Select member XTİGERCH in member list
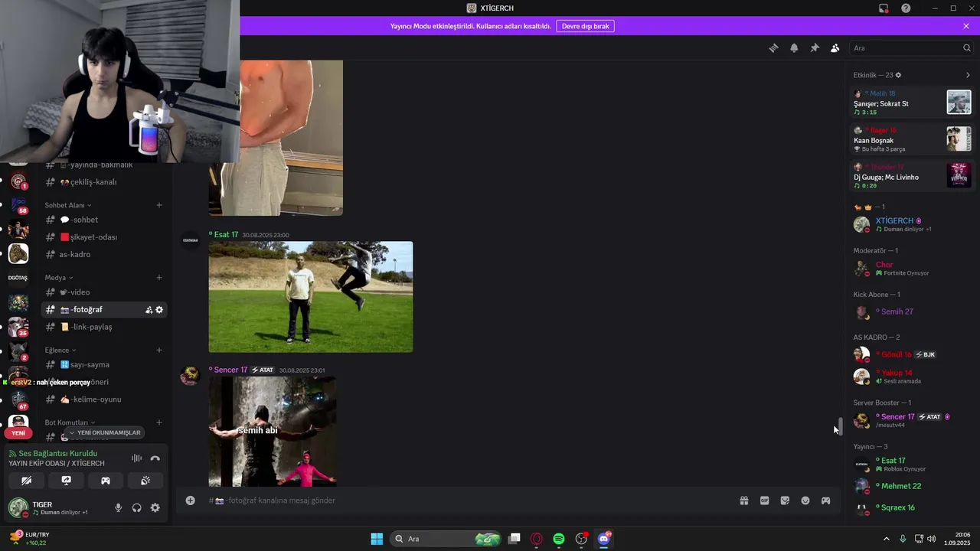Viewport: 980px width, 551px height. coord(911,224)
